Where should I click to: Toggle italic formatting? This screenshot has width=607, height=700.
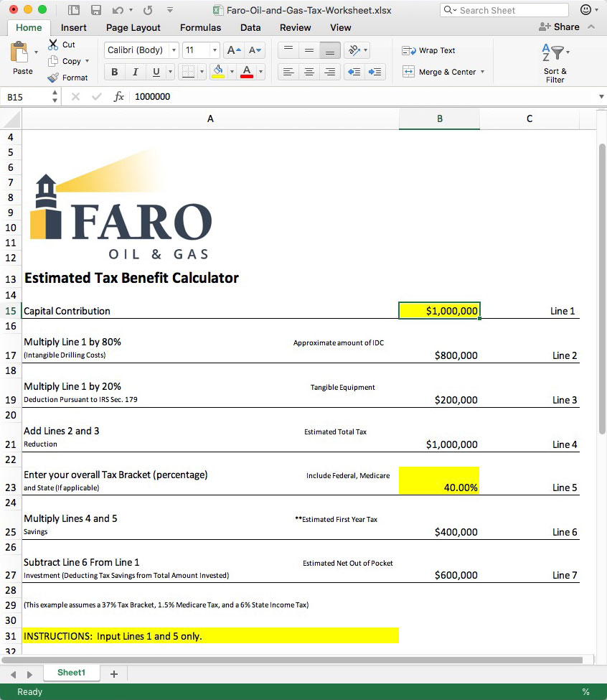(x=136, y=71)
